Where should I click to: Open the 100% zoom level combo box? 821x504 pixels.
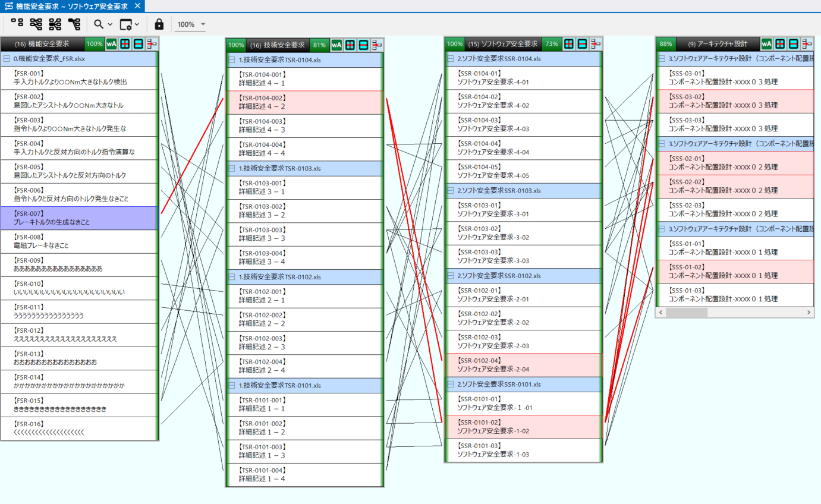pyautogui.click(x=191, y=24)
